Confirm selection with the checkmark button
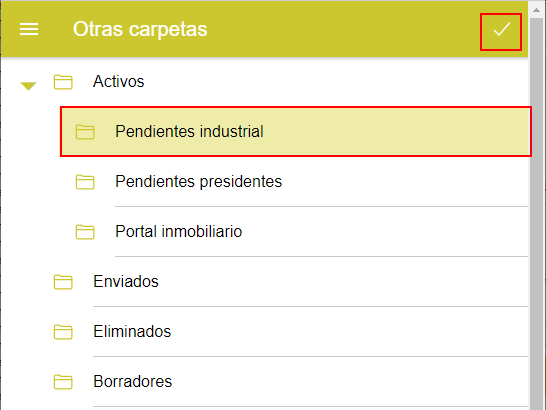Image resolution: width=546 pixels, height=410 pixels. click(501, 32)
